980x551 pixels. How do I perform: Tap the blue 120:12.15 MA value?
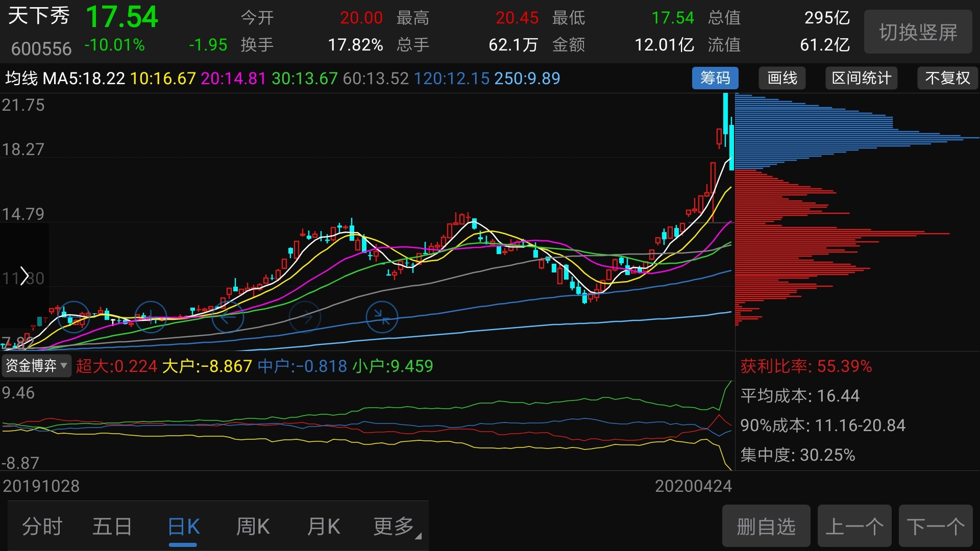point(451,79)
